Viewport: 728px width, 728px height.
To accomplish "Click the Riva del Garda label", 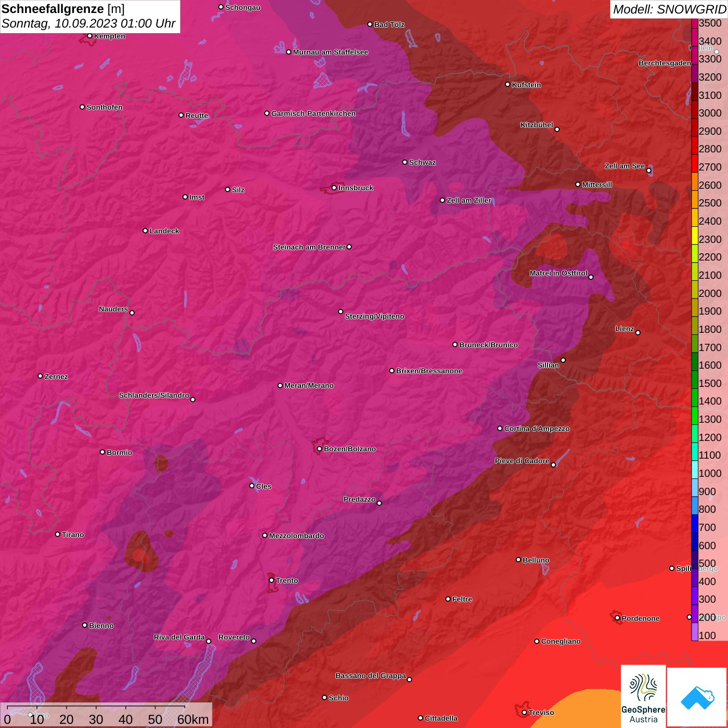I will tap(179, 637).
